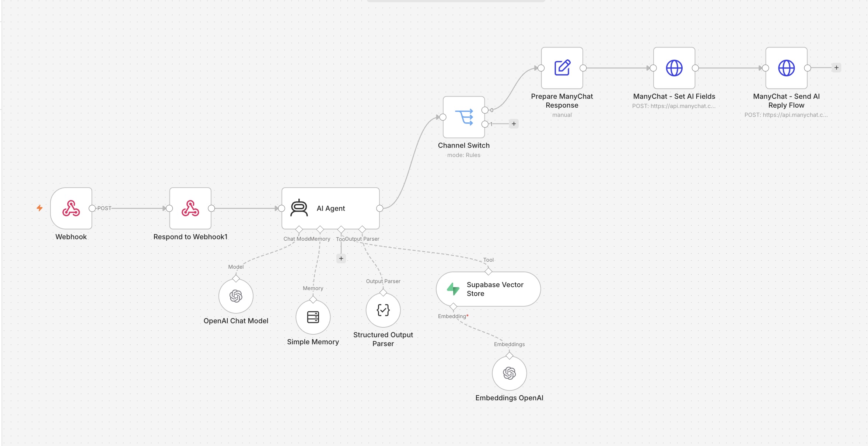The image size is (868, 446).
Task: Click the orange trigger lightning bolt icon
Action: [x=39, y=208]
